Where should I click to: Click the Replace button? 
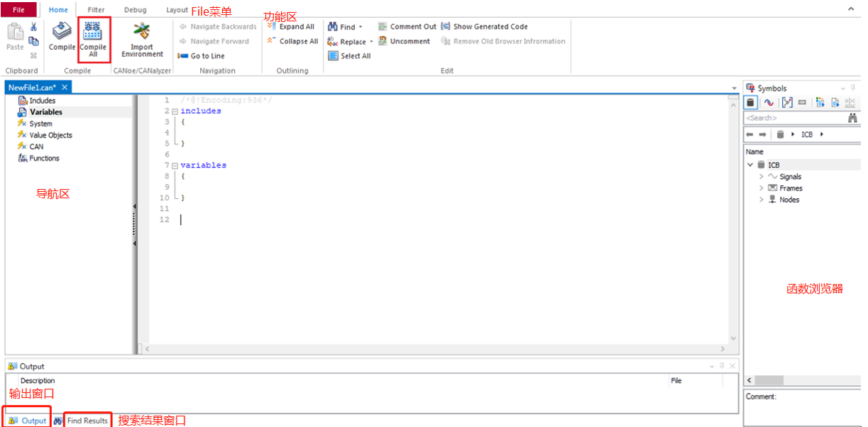point(346,41)
